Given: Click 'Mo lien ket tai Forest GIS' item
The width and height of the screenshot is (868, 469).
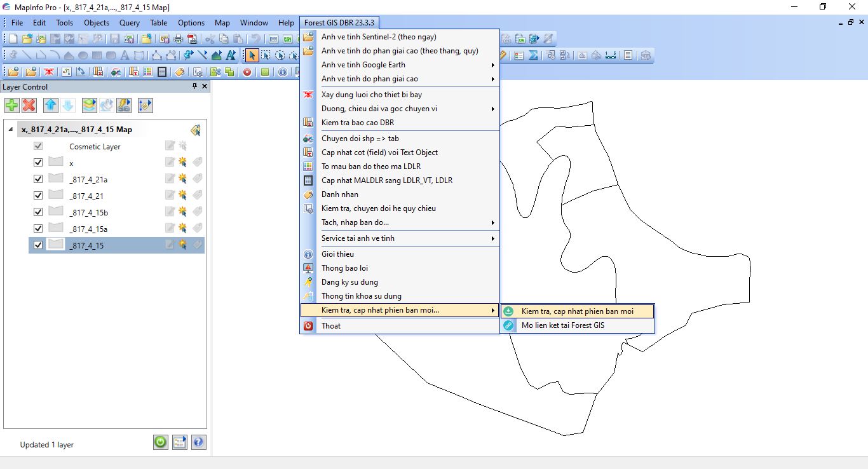Looking at the screenshot, I should pyautogui.click(x=562, y=325).
